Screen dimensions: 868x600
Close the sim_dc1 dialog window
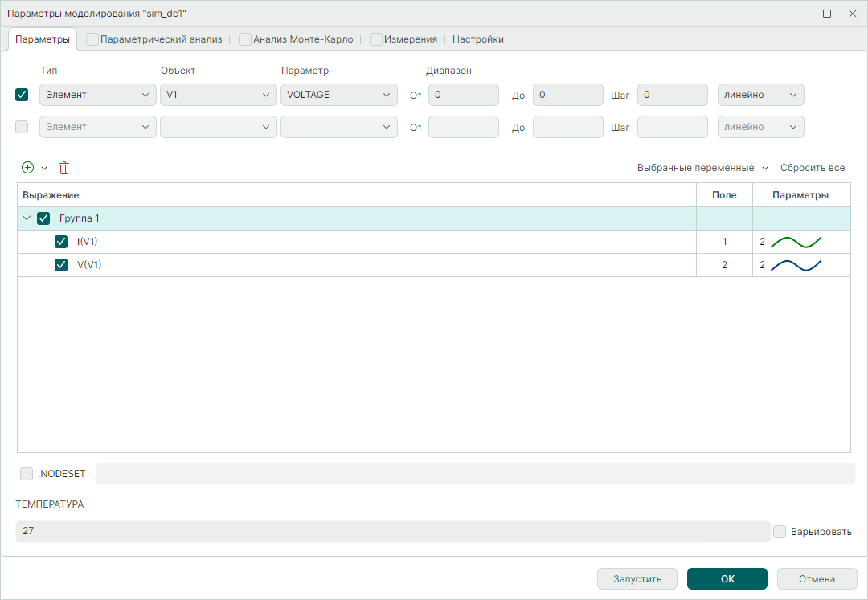(x=852, y=14)
